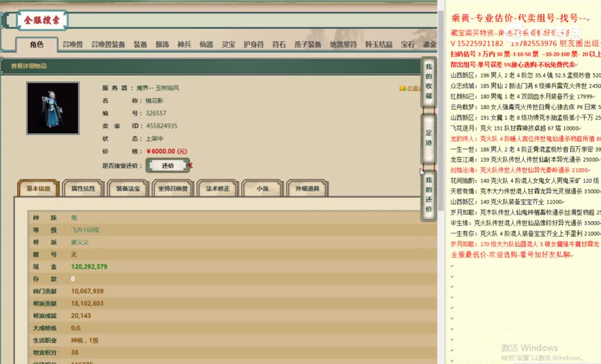Click the red X beside 还价 button
Screen dimensions: 601x364
coord(190,165)
